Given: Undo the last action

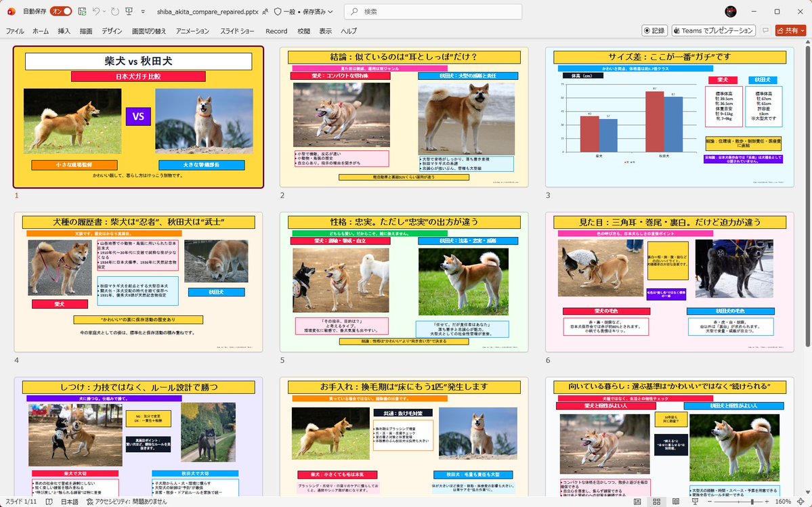Looking at the screenshot, I should pos(95,11).
